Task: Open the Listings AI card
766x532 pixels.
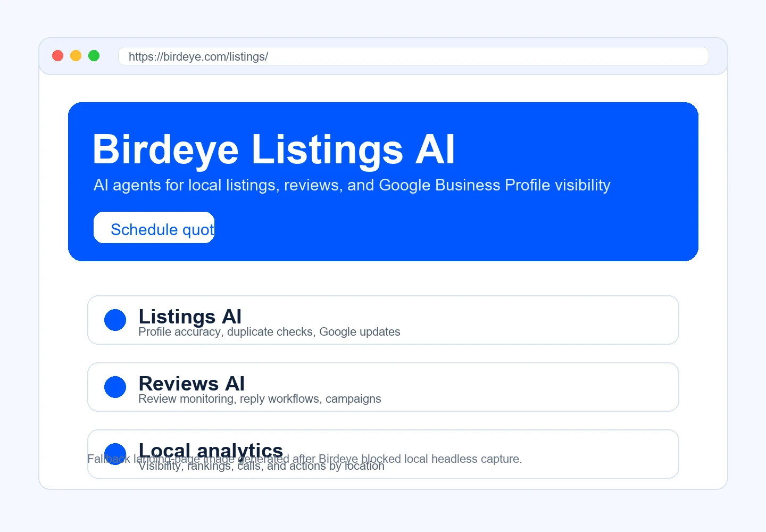Action: point(383,320)
